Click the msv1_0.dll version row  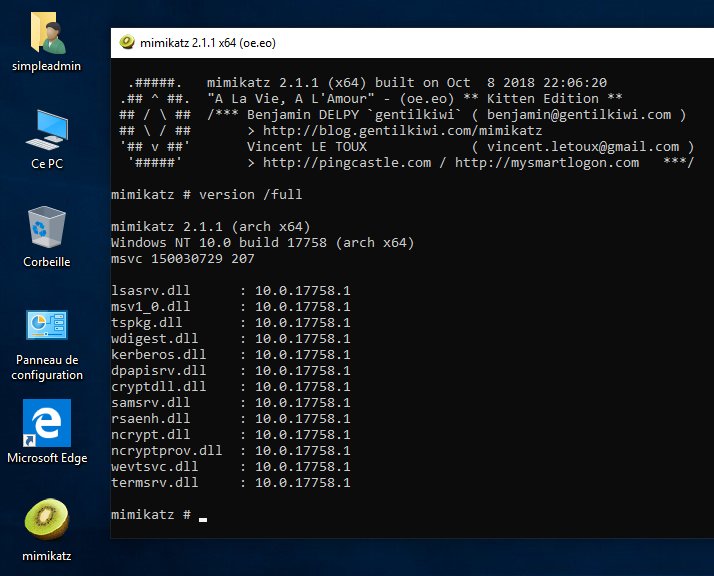coord(231,306)
